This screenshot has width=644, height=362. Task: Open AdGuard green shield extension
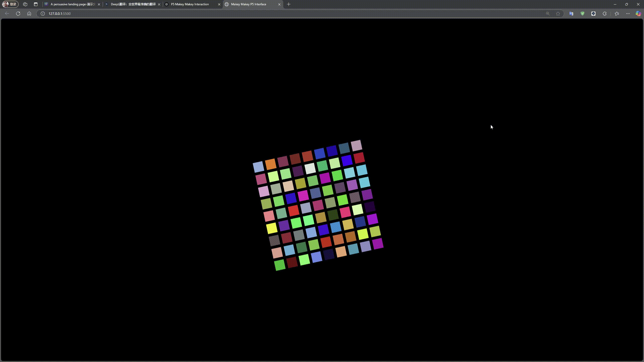pos(582,14)
